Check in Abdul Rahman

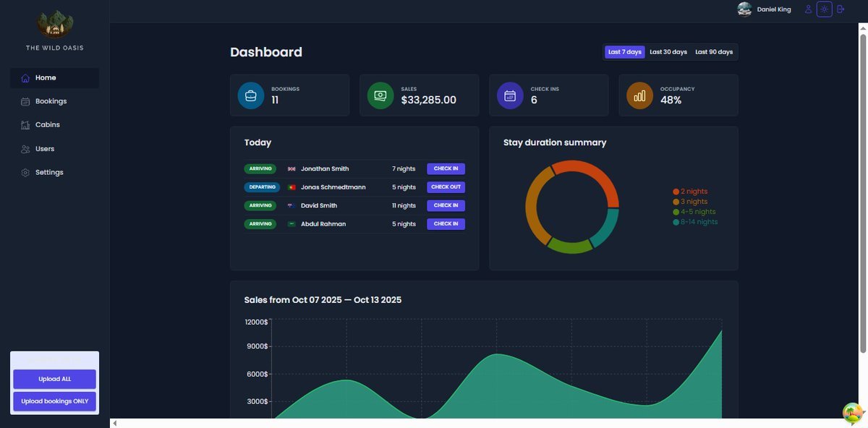click(x=446, y=224)
